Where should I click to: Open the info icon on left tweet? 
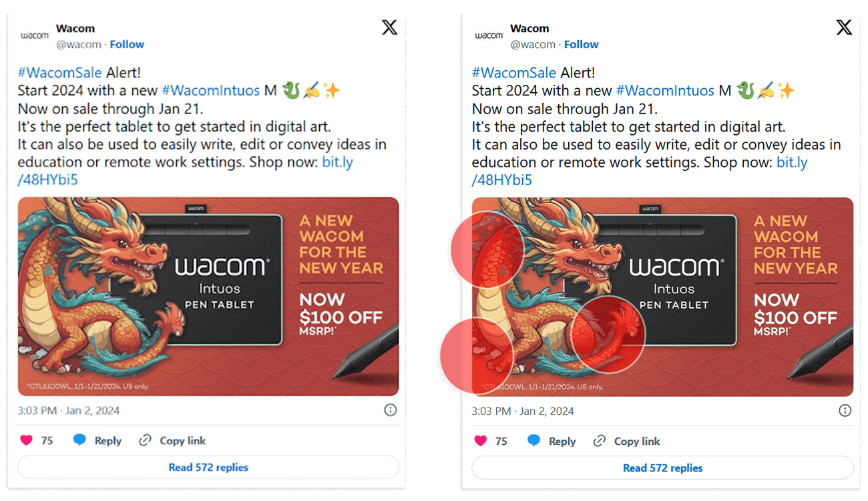point(391,410)
